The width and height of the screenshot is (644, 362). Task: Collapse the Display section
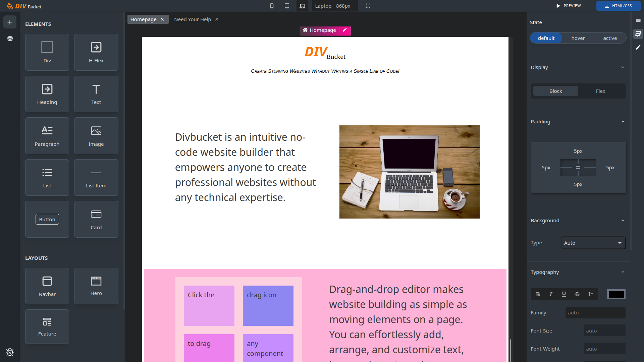click(x=623, y=67)
